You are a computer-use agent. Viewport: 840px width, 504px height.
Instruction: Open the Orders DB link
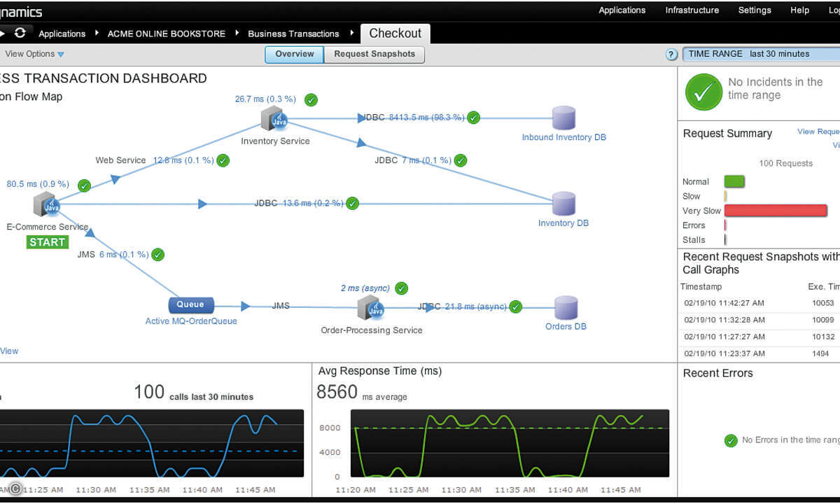click(566, 326)
